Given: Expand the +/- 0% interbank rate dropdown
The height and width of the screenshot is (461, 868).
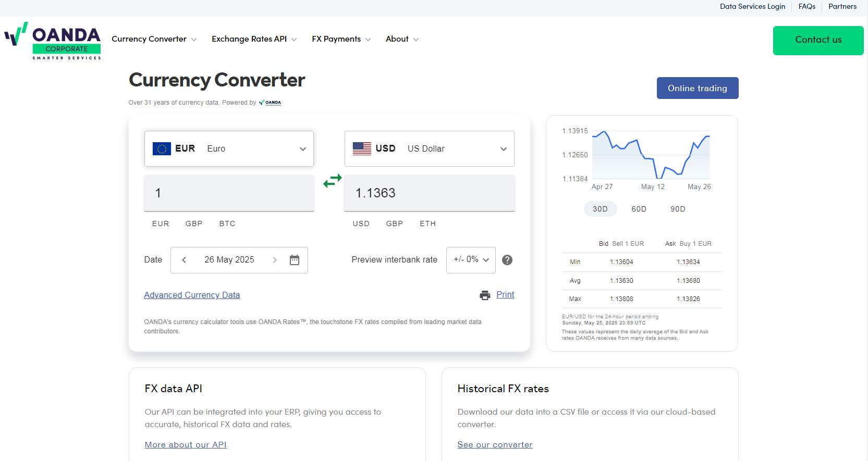Looking at the screenshot, I should pos(471,260).
